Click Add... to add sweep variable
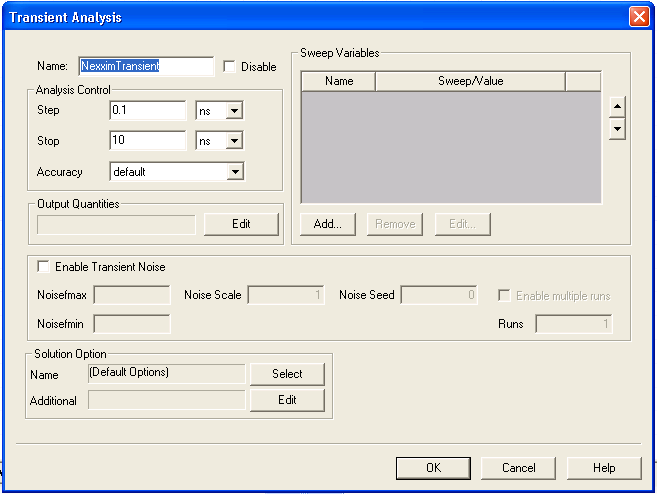The height and width of the screenshot is (494, 657). 328,224
